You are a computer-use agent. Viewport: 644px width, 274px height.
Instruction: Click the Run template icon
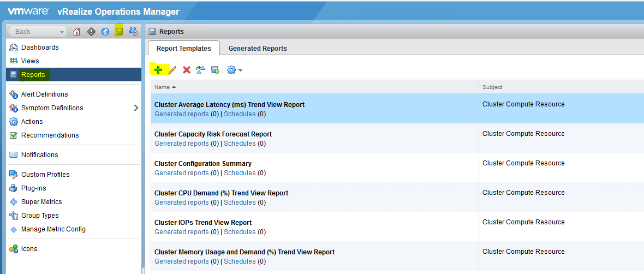click(x=215, y=70)
